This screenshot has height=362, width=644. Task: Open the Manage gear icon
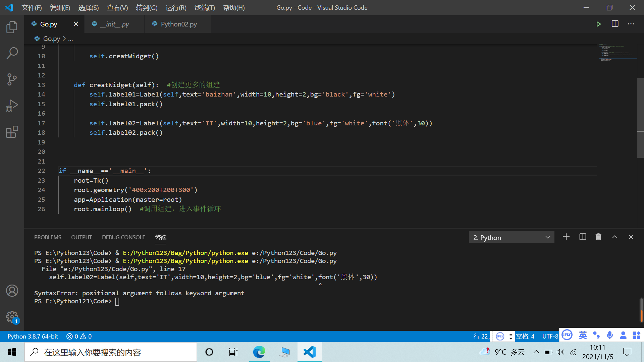[12, 317]
